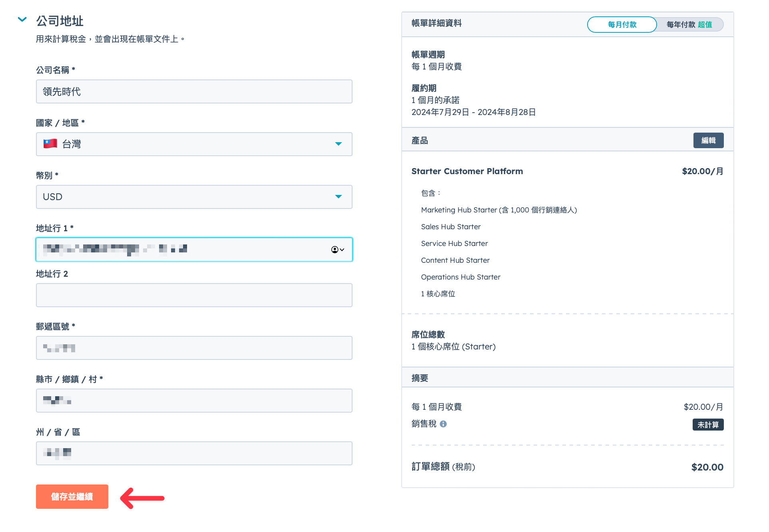
Task: Click the sales tax info icon
Action: point(443,424)
